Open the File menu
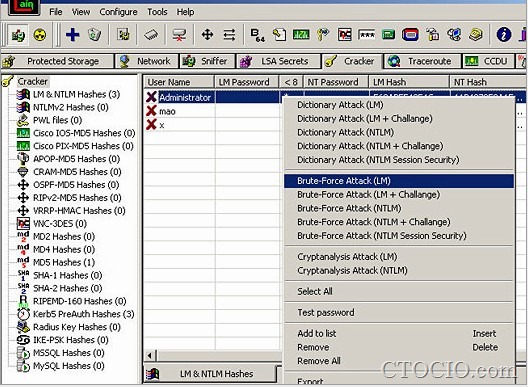Image resolution: width=528 pixels, height=387 pixels. tap(56, 12)
